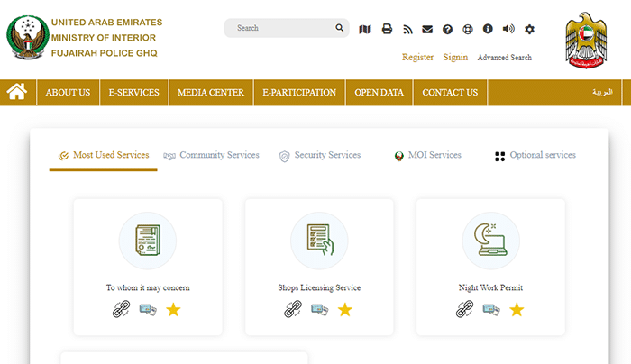This screenshot has height=364, width=631.
Task: Open the Advanced Search link
Action: tap(504, 58)
